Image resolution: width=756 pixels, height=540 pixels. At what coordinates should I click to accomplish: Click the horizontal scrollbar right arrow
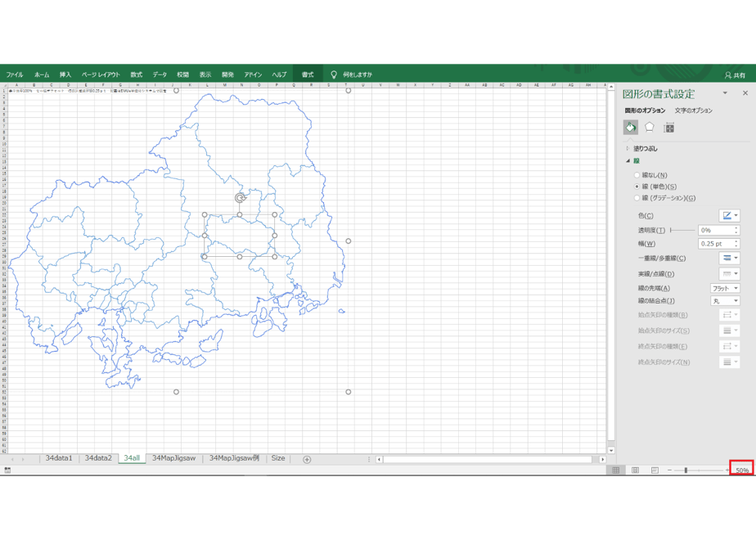tap(602, 460)
